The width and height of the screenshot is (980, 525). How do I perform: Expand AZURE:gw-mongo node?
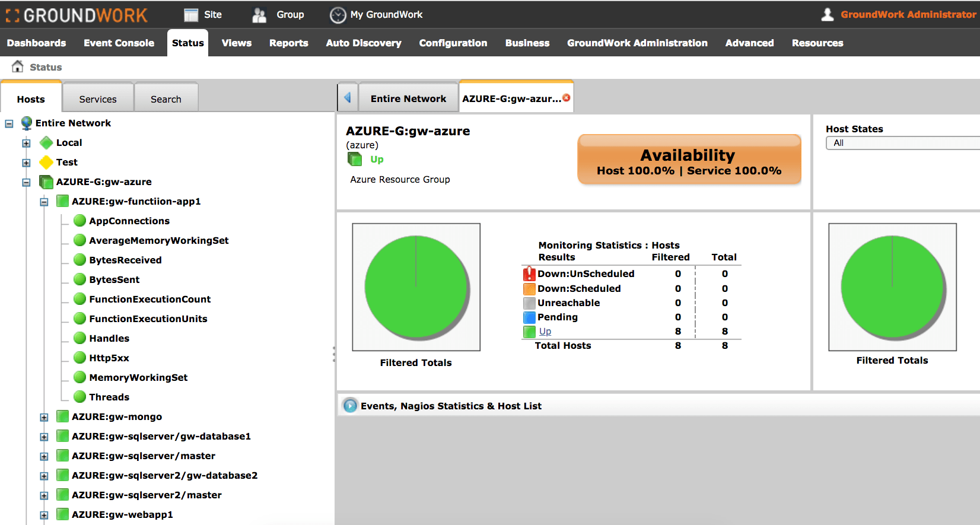44,417
